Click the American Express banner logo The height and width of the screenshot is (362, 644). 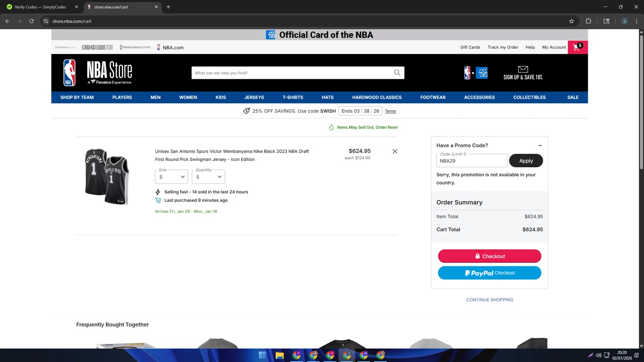click(x=270, y=35)
